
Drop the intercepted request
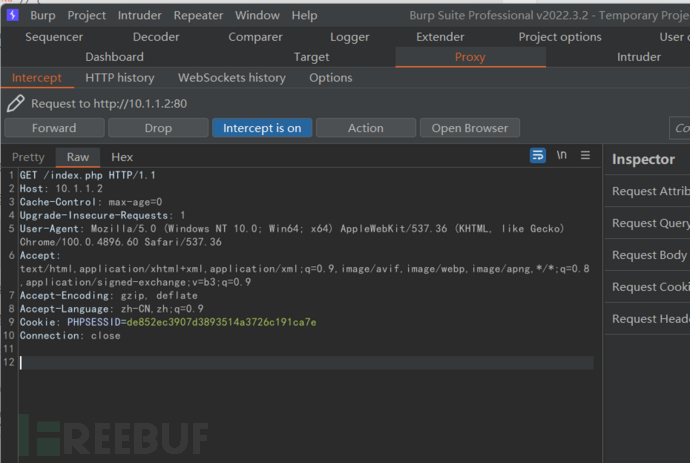click(158, 128)
